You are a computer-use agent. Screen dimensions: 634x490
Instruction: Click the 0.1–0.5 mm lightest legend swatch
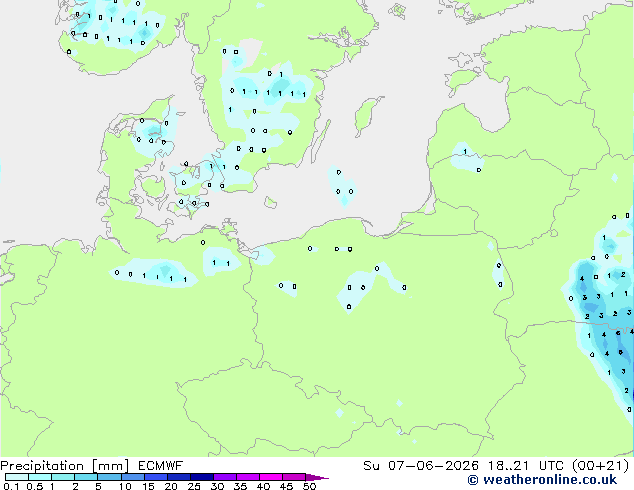point(17,477)
